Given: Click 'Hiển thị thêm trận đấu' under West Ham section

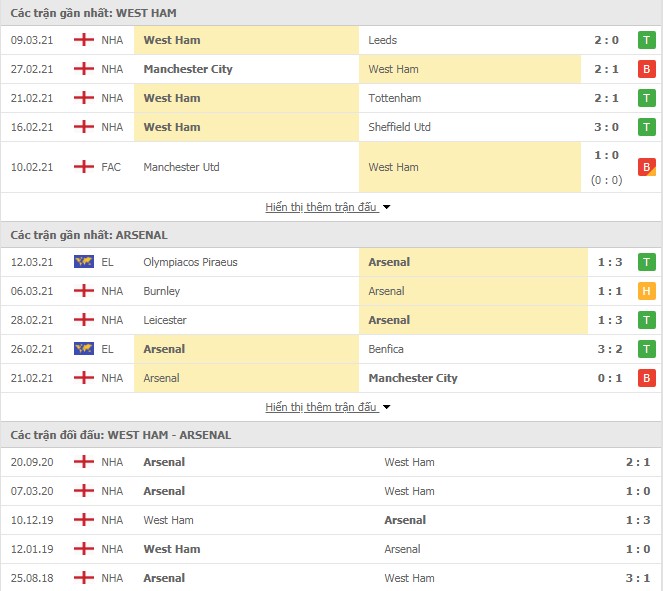Looking at the screenshot, I should tap(321, 207).
